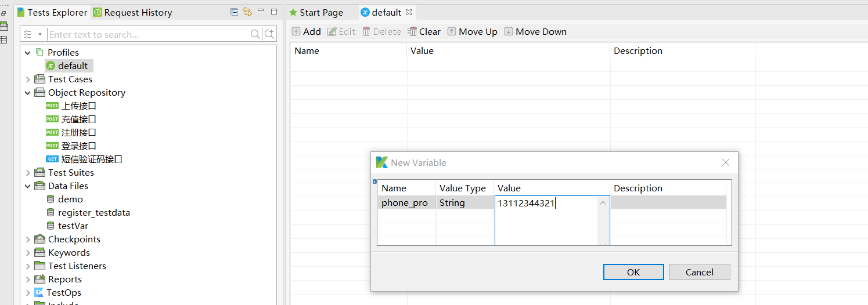Image resolution: width=868 pixels, height=305 pixels.
Task: Click the Description cell of phone_pro row
Action: point(668,203)
